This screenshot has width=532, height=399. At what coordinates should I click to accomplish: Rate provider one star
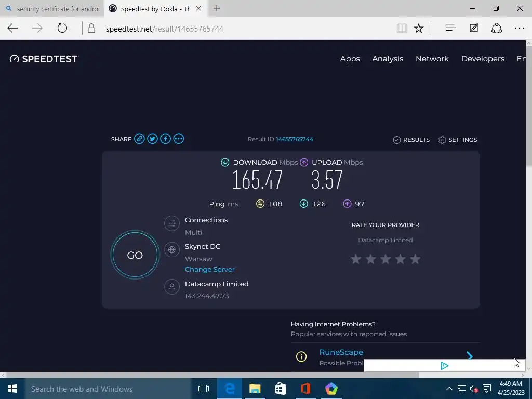[355, 259]
